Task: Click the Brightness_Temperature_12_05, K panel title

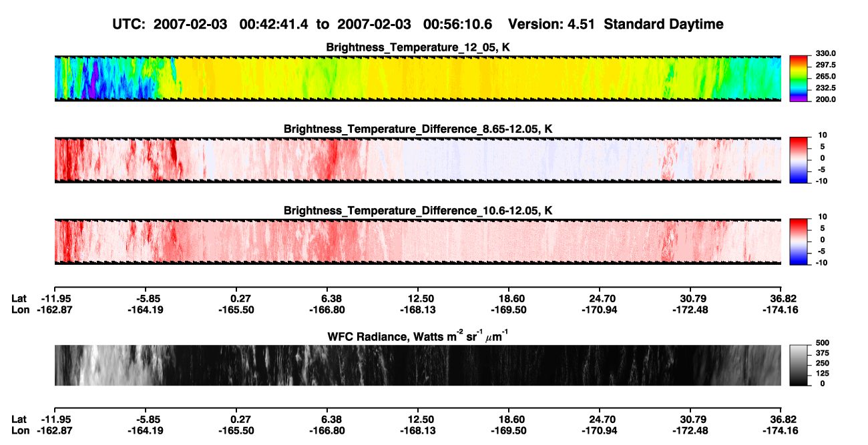Action: pos(418,47)
